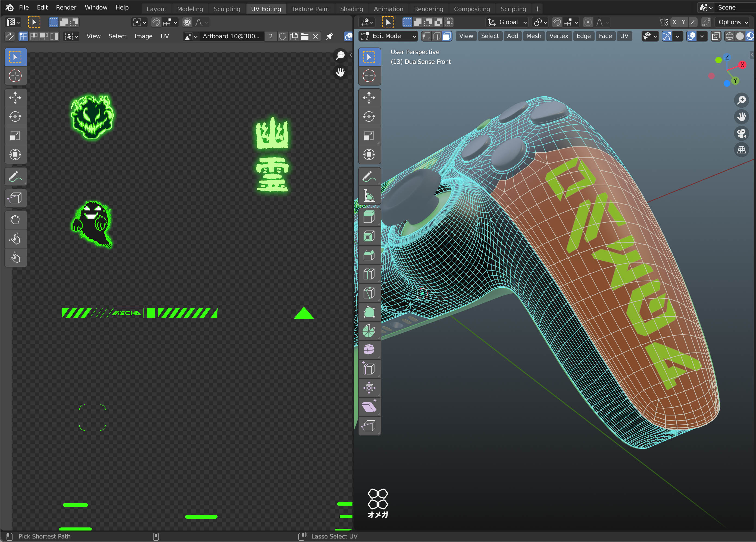Toggle camera view in 3D viewport

coord(742,133)
